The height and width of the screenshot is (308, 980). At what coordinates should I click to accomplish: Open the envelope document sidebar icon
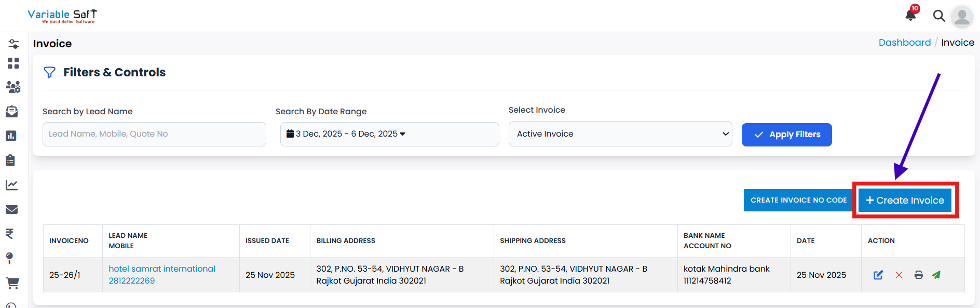(11, 112)
